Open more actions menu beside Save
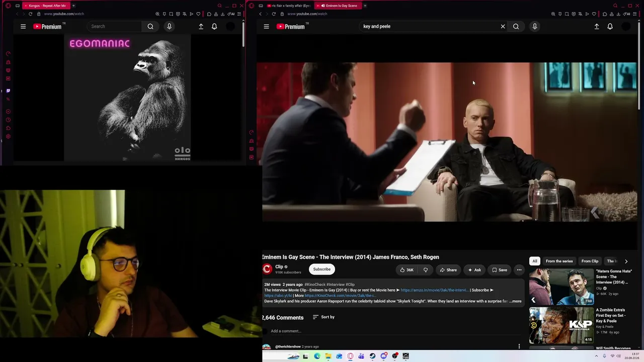 click(519, 270)
